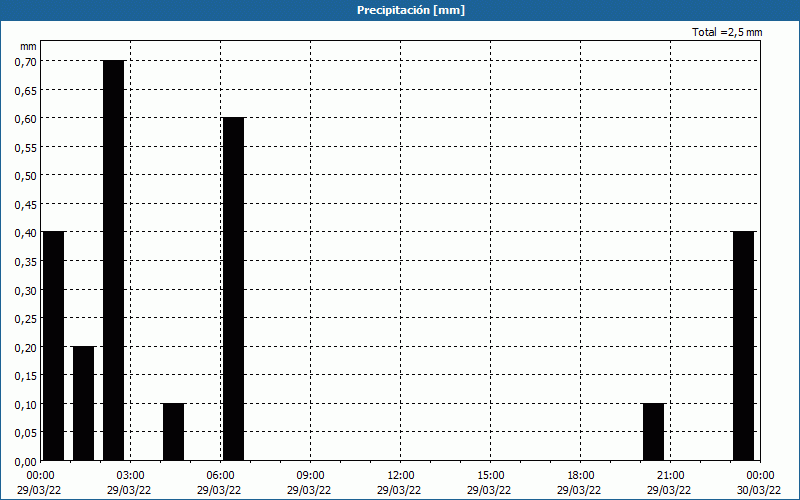Click the 00:00 29/03/22 x-axis label
800x500 pixels.
[40, 483]
